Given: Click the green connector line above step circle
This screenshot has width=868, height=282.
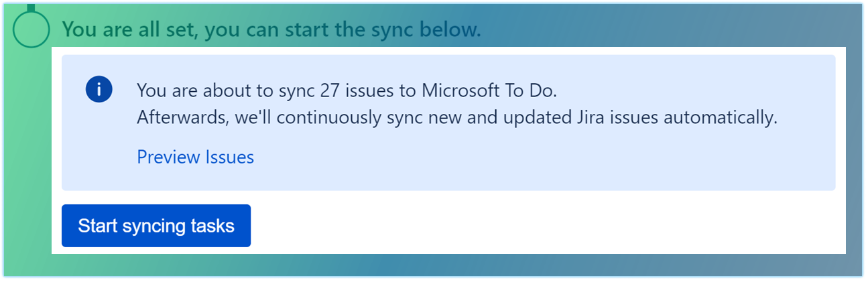Looking at the screenshot, I should (x=31, y=7).
